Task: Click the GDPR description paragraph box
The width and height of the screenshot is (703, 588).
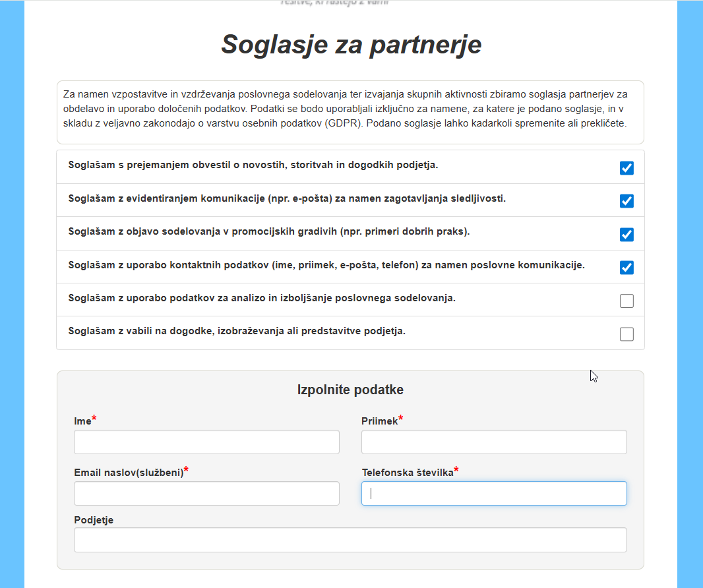Action: click(350, 113)
